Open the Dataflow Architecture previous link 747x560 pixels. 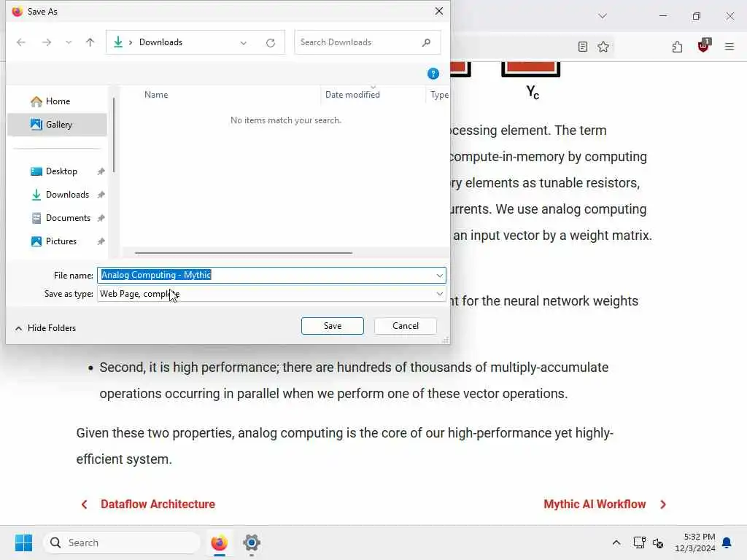coord(158,505)
